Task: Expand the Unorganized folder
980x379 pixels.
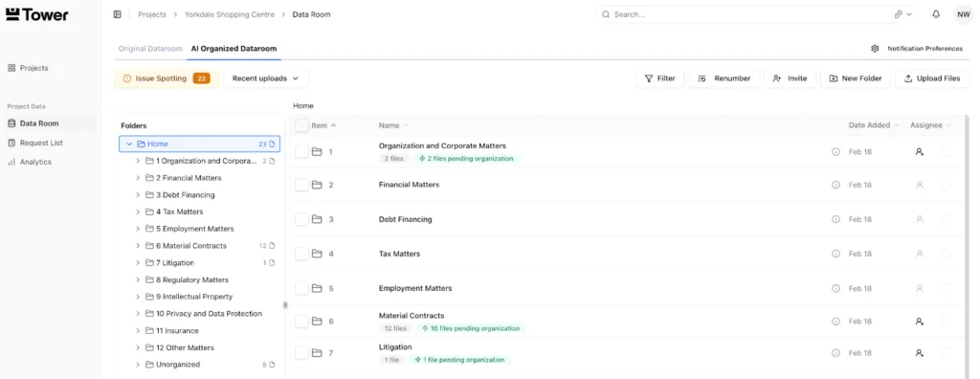Action: tap(138, 365)
